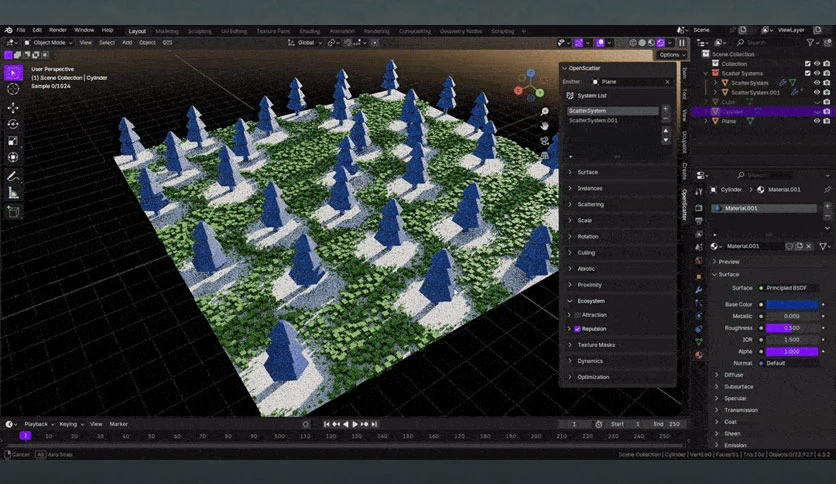Open the Global transform orientation dropdown
The image size is (836, 484).
click(305, 43)
